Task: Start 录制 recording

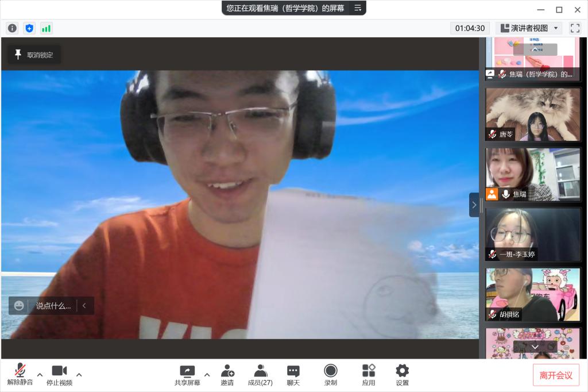Action: tap(330, 375)
